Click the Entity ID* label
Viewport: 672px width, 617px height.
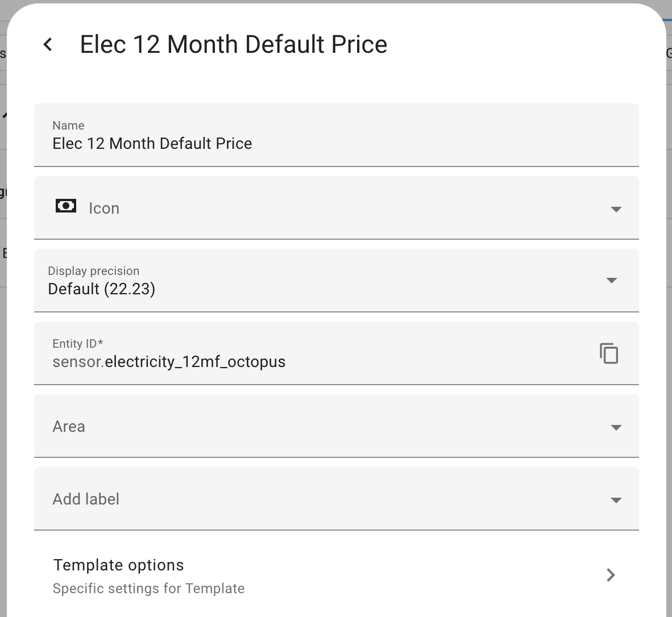click(x=78, y=344)
